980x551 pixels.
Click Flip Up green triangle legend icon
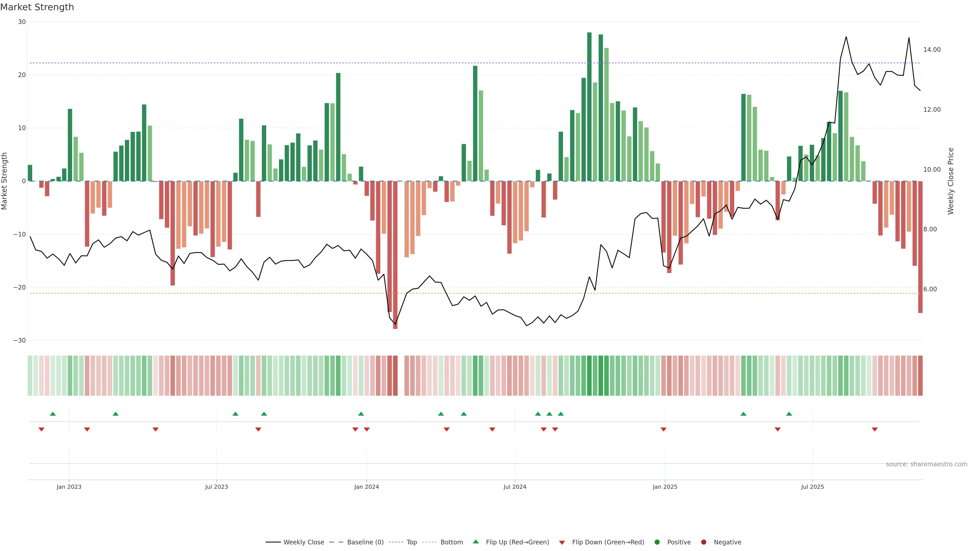(x=475, y=542)
